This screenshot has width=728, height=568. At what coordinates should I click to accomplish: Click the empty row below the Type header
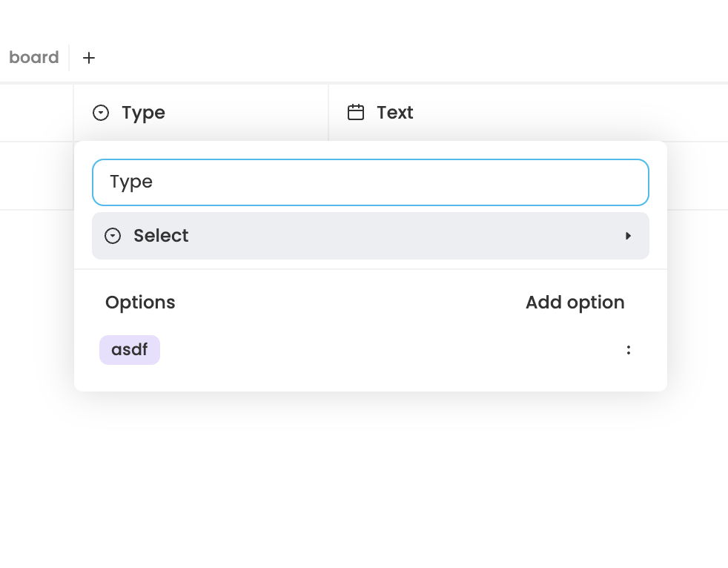coord(37,176)
